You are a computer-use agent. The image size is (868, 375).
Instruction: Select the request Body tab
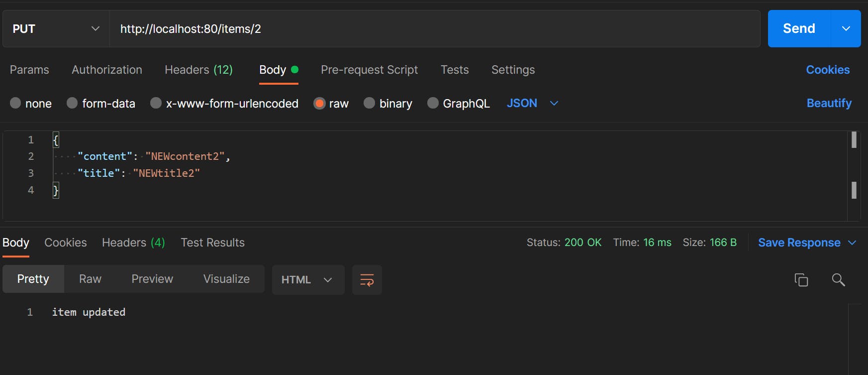[x=278, y=70]
